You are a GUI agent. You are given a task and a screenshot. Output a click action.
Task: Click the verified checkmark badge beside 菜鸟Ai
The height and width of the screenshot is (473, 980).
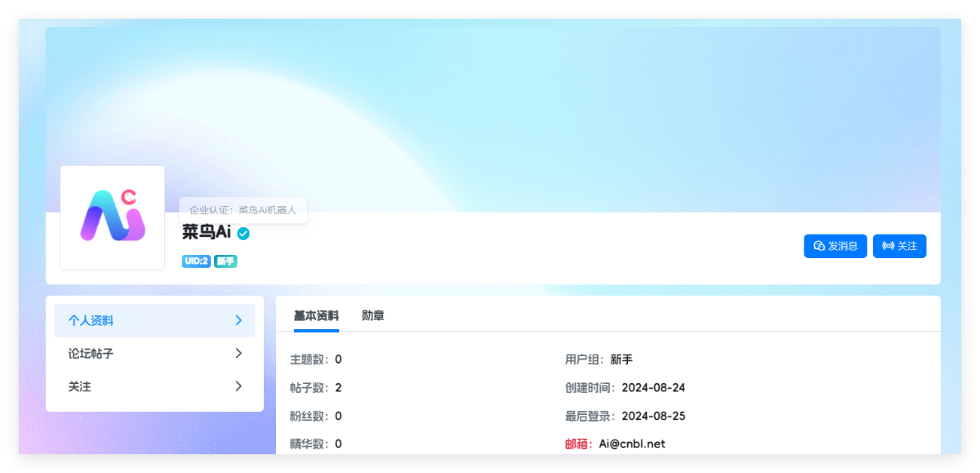pos(243,234)
